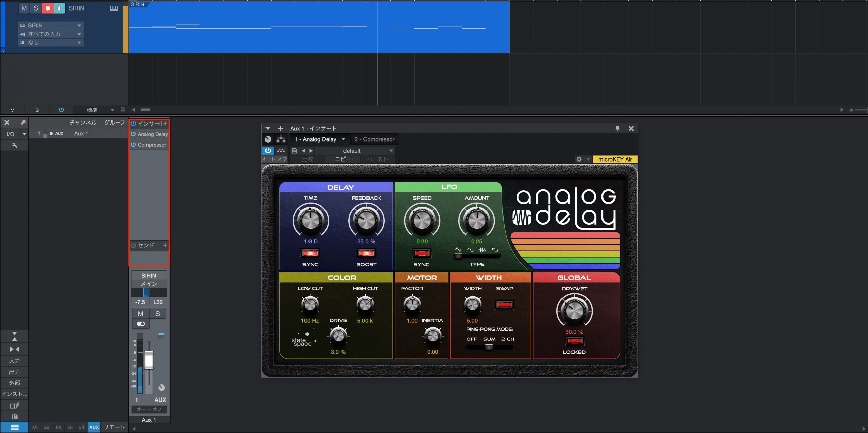
Task: Adjust the Aux 1 volume fader
Action: (x=149, y=360)
